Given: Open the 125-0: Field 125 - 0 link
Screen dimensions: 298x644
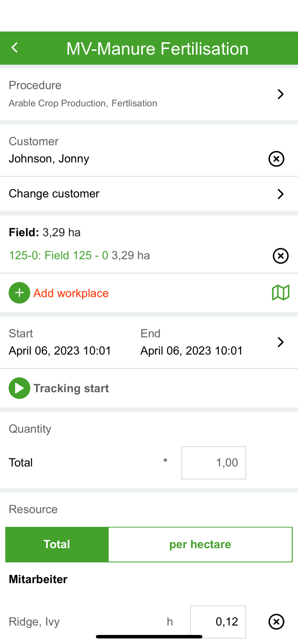Looking at the screenshot, I should click(58, 255).
